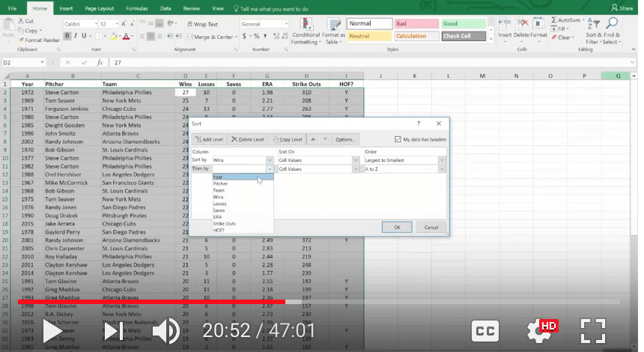Click OK in the Sort dialog
The height and width of the screenshot is (352, 644).
397,227
